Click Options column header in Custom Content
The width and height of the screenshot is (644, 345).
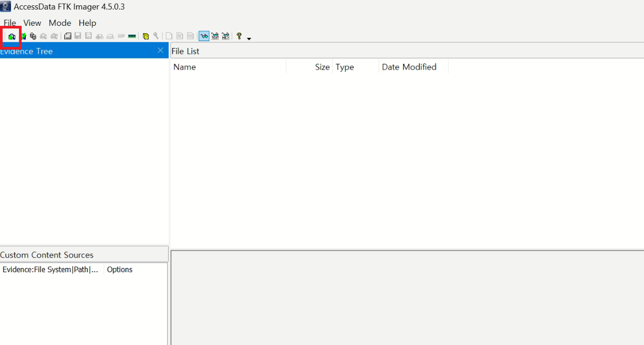pyautogui.click(x=135, y=270)
